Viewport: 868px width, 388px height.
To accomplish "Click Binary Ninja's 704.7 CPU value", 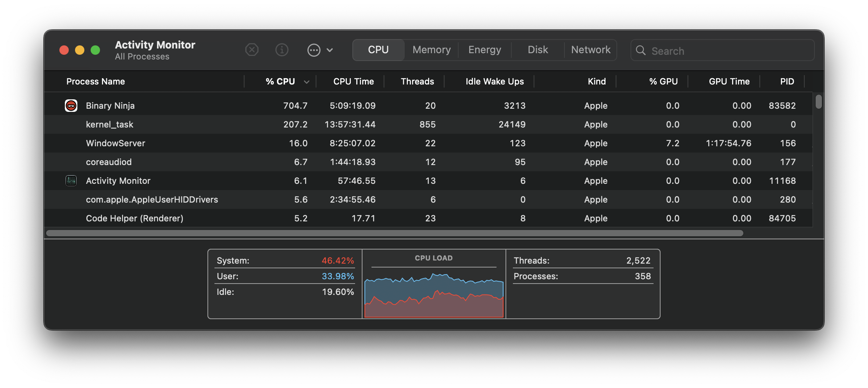I will pyautogui.click(x=295, y=106).
